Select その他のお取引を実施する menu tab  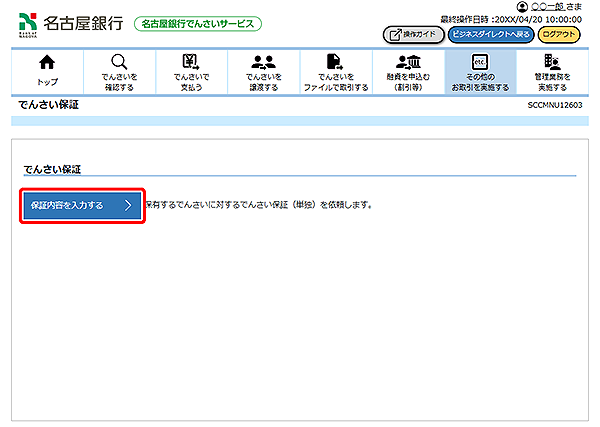(480, 72)
